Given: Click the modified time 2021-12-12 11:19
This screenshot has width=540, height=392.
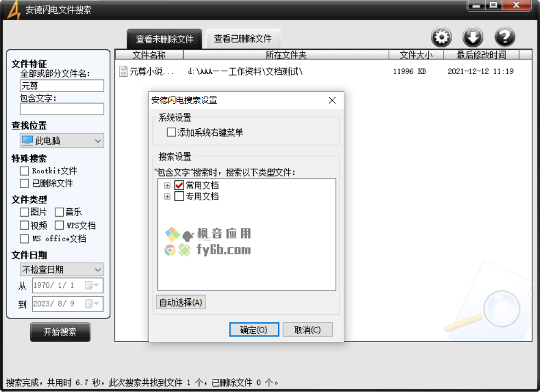Looking at the screenshot, I should [480, 71].
